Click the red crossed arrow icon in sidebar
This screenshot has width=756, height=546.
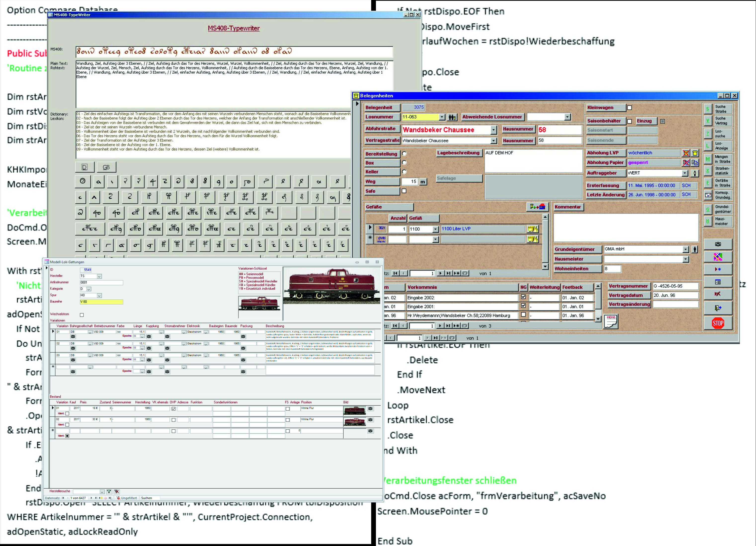click(718, 294)
